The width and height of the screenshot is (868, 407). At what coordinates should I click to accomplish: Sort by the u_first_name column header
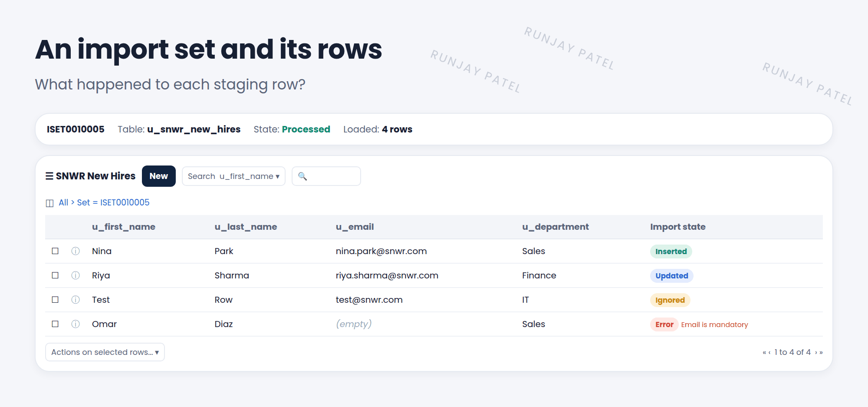[x=124, y=227]
